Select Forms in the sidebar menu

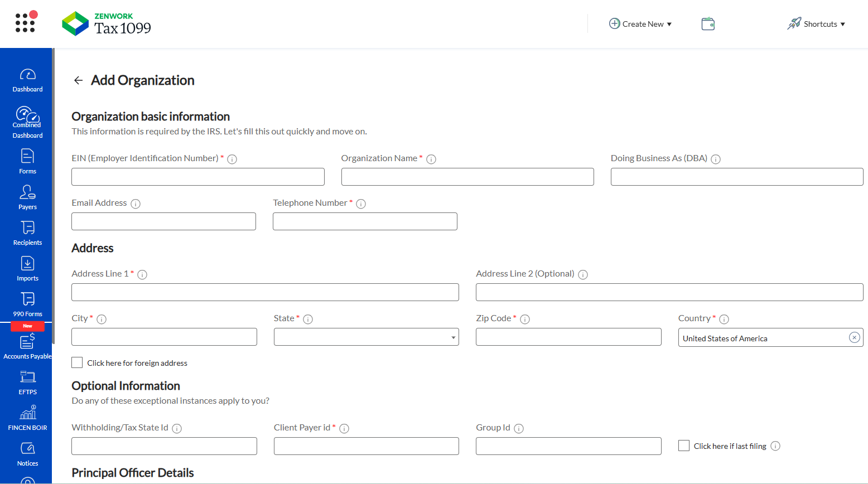coord(27,161)
